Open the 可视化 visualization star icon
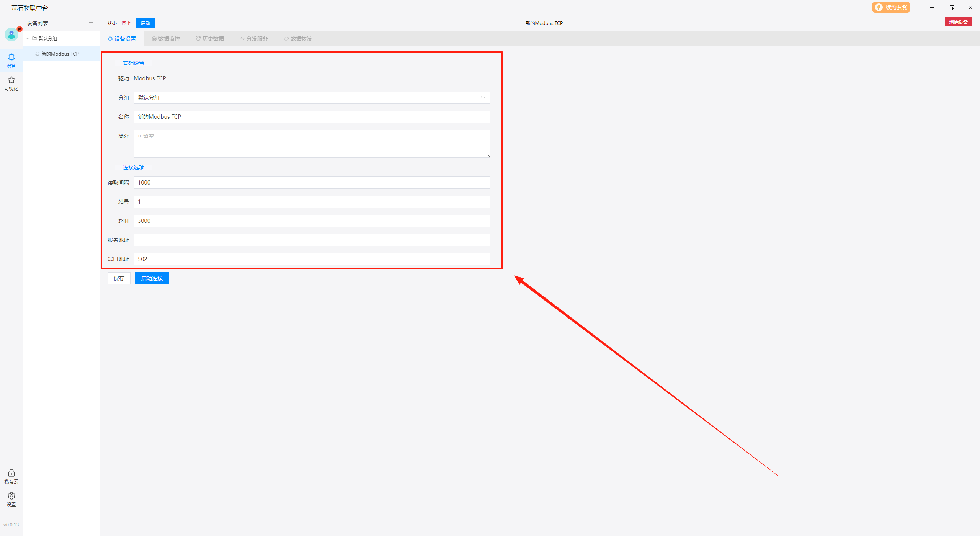980x536 pixels. [x=11, y=83]
